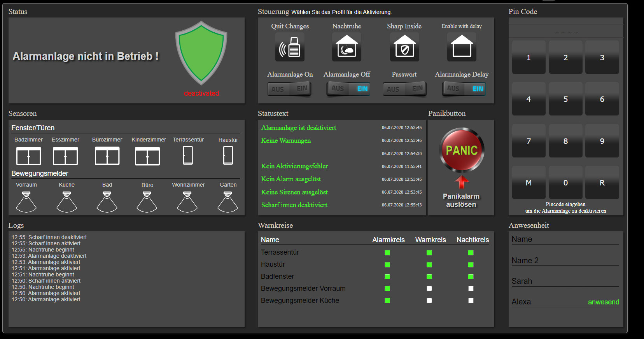
Task: Click the Alexa presence row
Action: tap(565, 302)
